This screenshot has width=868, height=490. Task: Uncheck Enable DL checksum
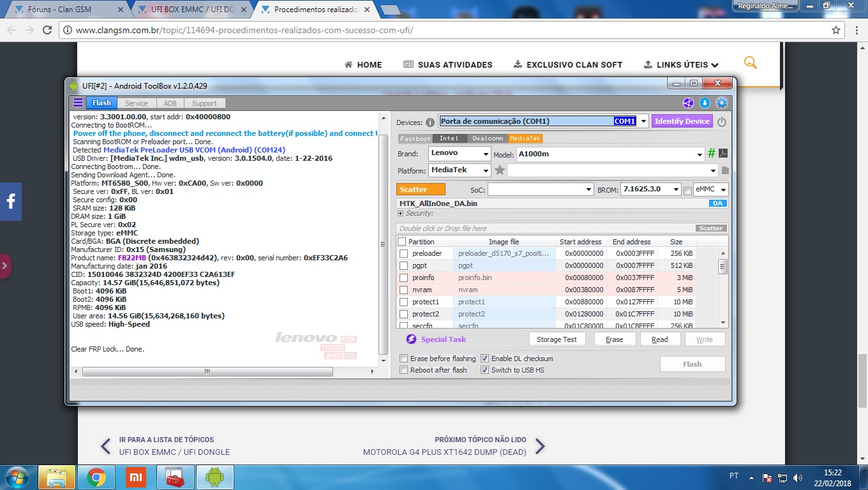[x=484, y=359]
